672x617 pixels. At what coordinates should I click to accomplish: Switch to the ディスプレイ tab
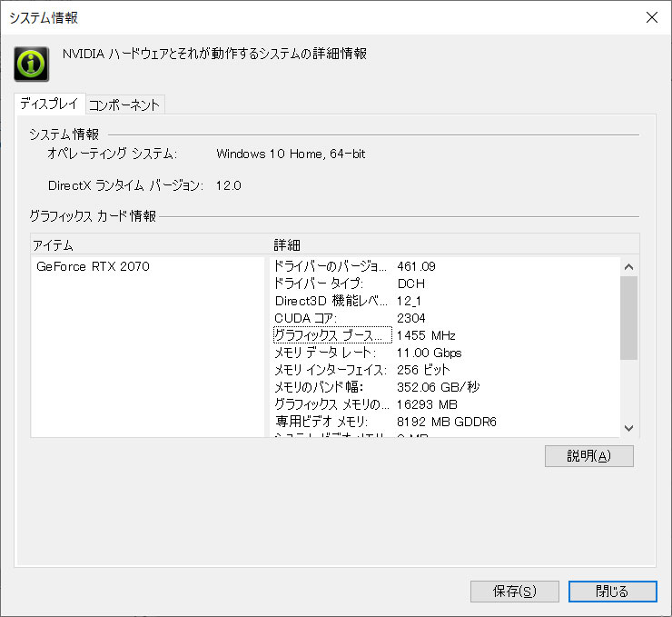point(50,104)
